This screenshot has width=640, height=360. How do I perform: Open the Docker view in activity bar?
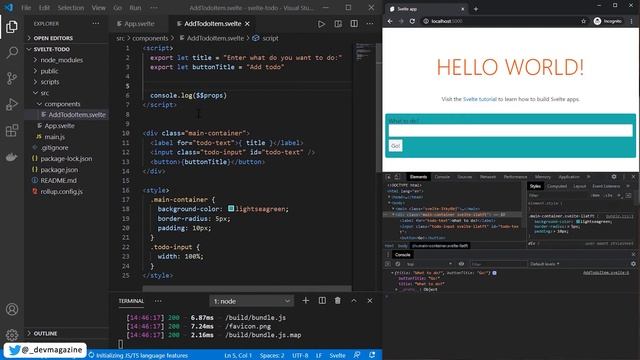12,157
